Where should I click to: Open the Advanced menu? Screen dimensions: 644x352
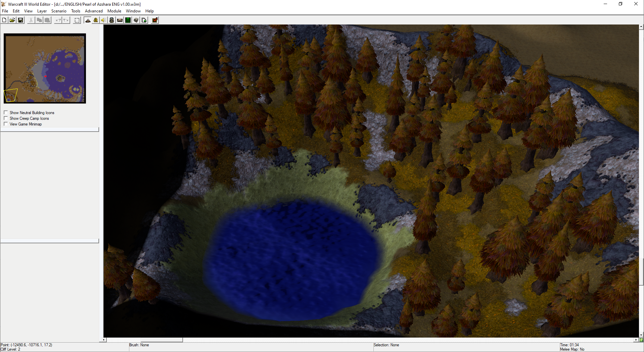94,11
